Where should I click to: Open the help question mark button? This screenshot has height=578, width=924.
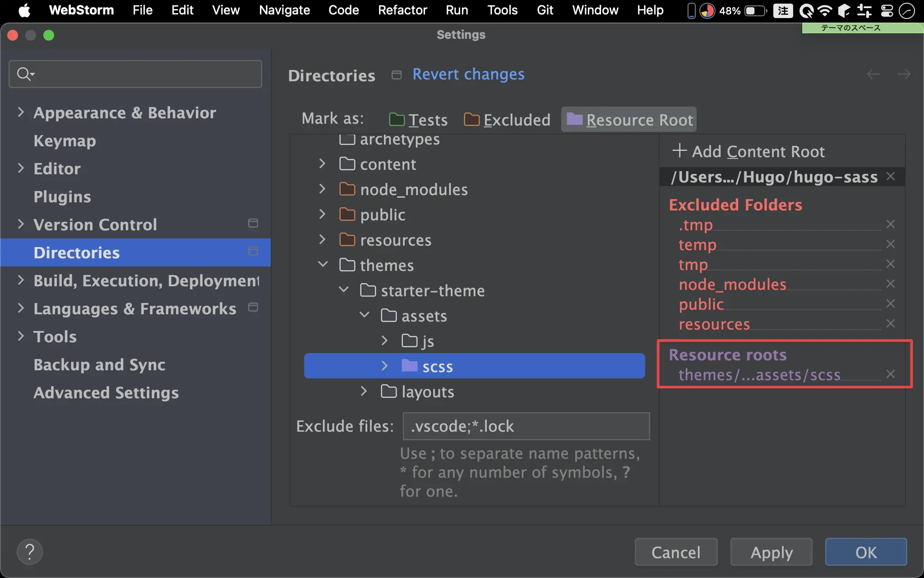pyautogui.click(x=30, y=552)
